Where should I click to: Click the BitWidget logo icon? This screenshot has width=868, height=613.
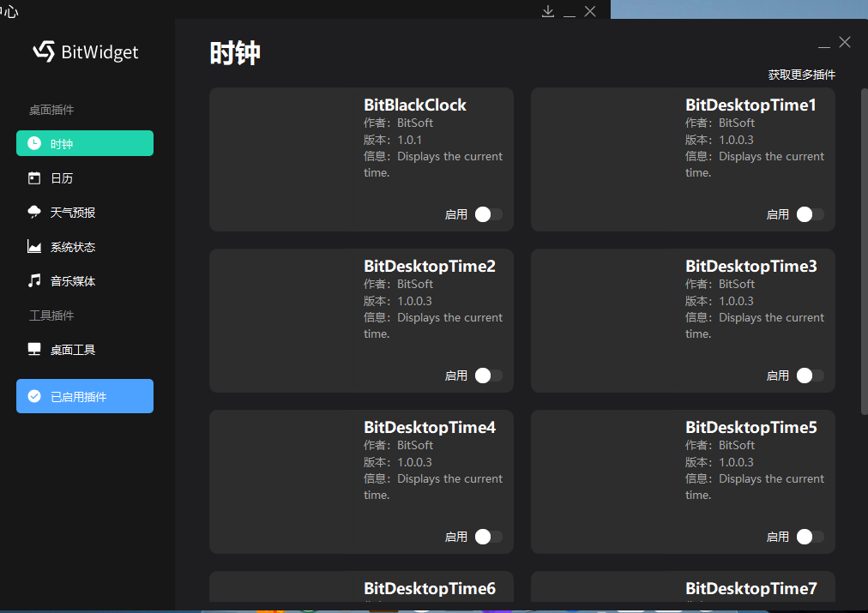(x=44, y=51)
